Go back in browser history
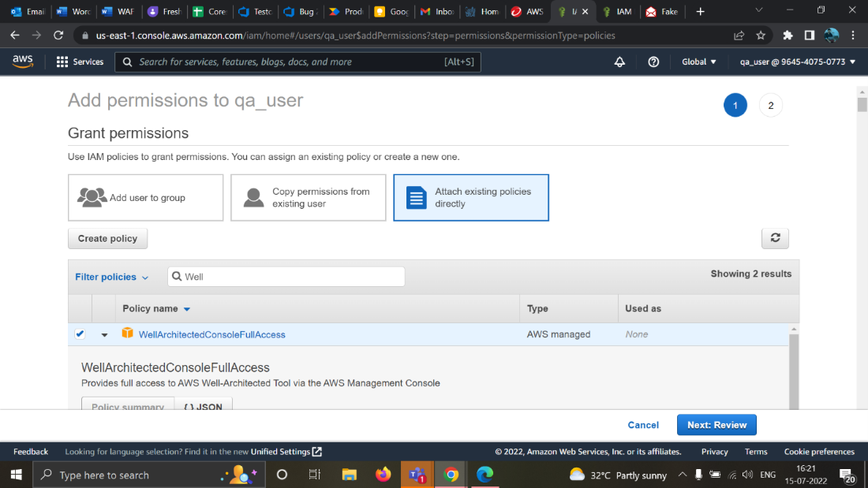This screenshot has width=868, height=488. (x=15, y=35)
